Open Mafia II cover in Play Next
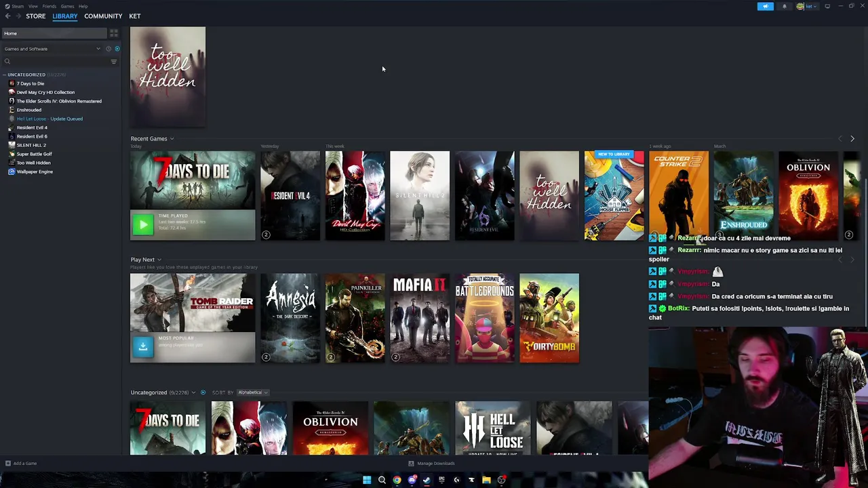Viewport: 868px width, 488px height. [x=420, y=318]
